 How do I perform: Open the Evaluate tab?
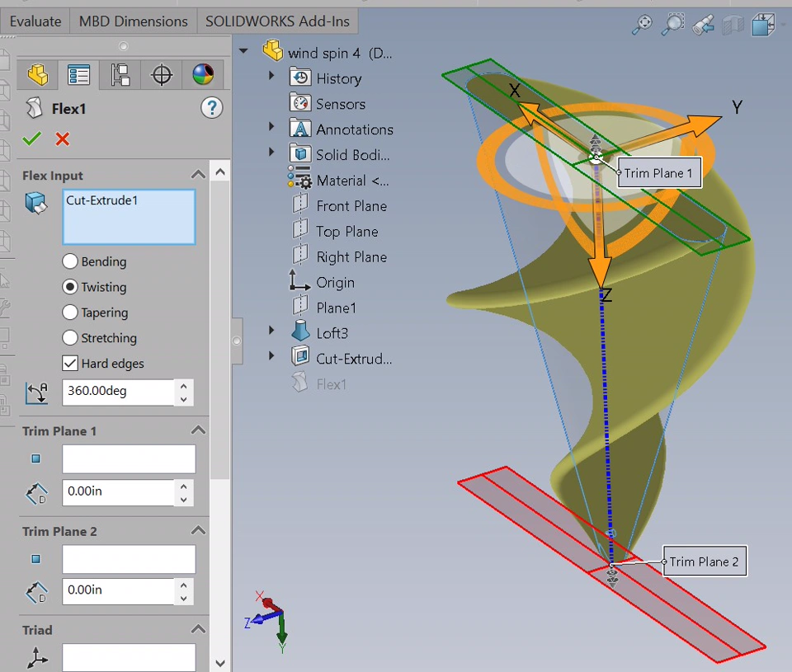pos(35,21)
